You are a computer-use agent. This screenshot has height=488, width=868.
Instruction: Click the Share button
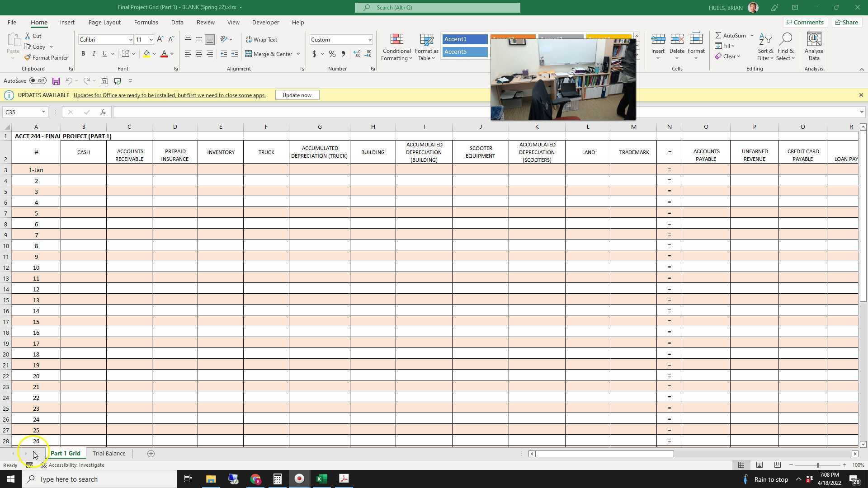tap(846, 22)
